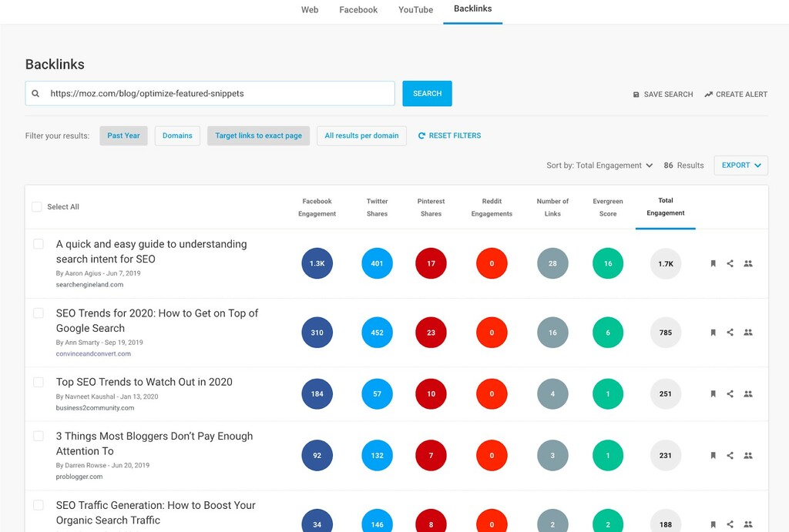Expand Sort by Total Engagement dropdown

(599, 166)
